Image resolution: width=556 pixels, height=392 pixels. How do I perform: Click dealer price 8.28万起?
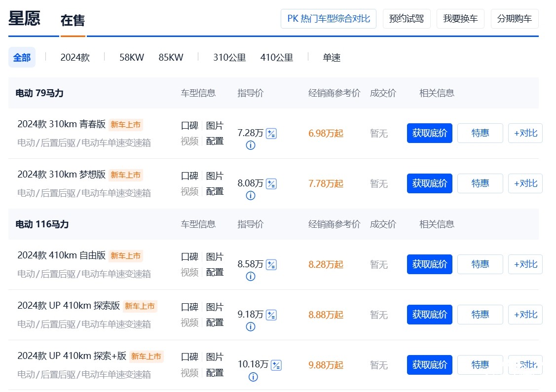tap(326, 265)
